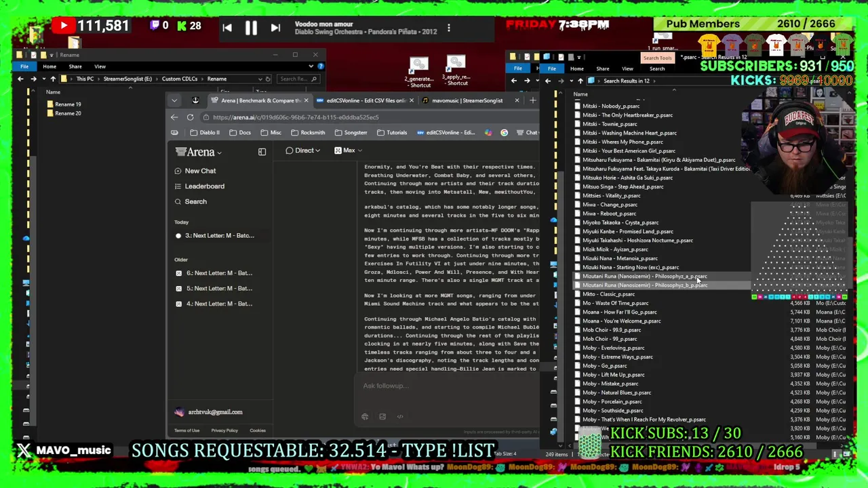Expand the ribbon in Rename window
The image size is (868, 488).
(x=311, y=66)
